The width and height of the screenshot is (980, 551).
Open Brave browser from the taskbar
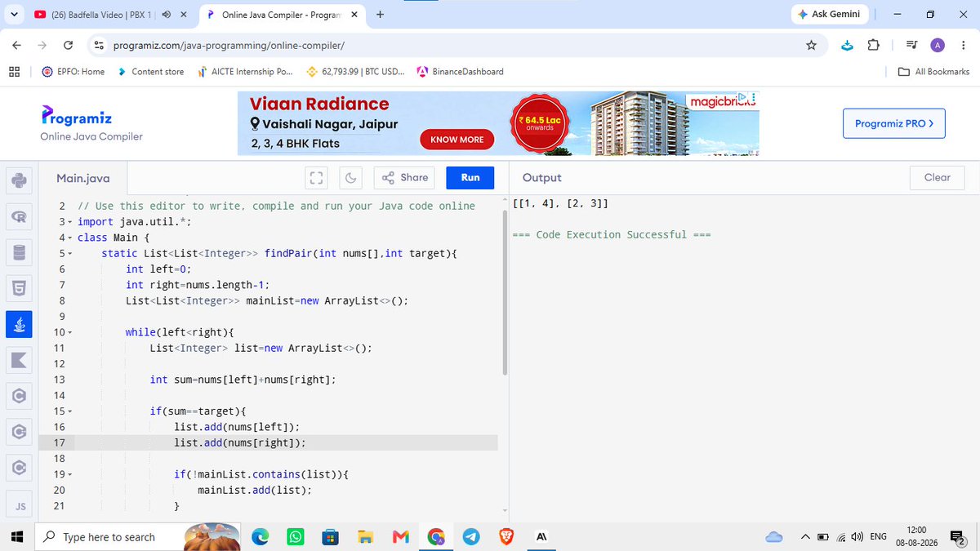point(506,536)
